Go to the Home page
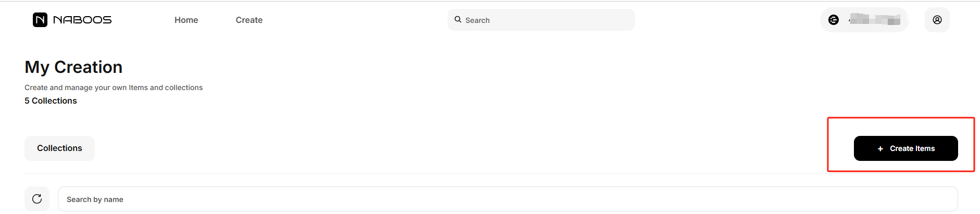Image resolution: width=980 pixels, height=214 pixels. [x=186, y=20]
